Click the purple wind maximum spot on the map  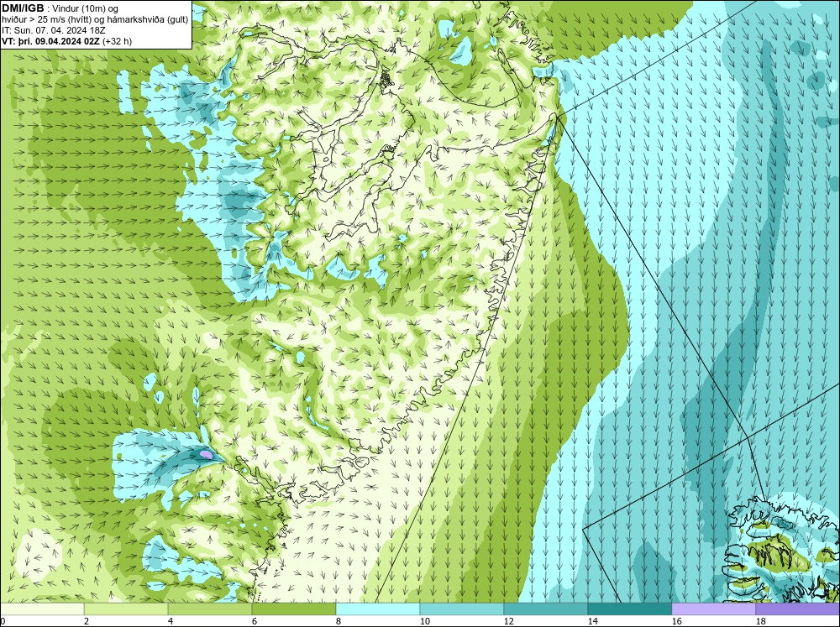(207, 455)
